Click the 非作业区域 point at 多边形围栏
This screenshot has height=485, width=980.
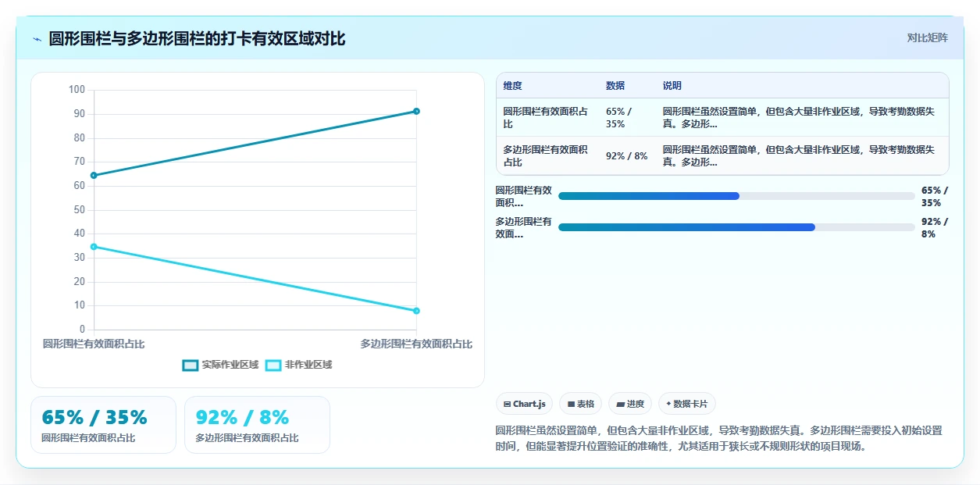(416, 311)
